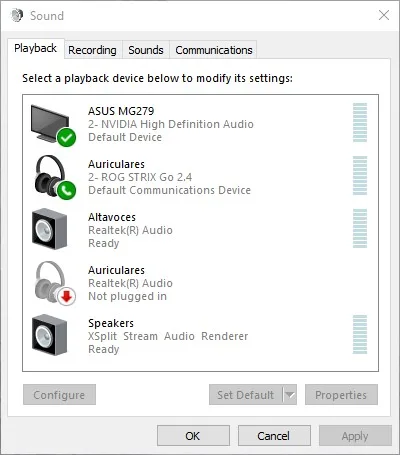Close the Sound dialog window
Image resolution: width=400 pixels, height=455 pixels.
pos(384,15)
